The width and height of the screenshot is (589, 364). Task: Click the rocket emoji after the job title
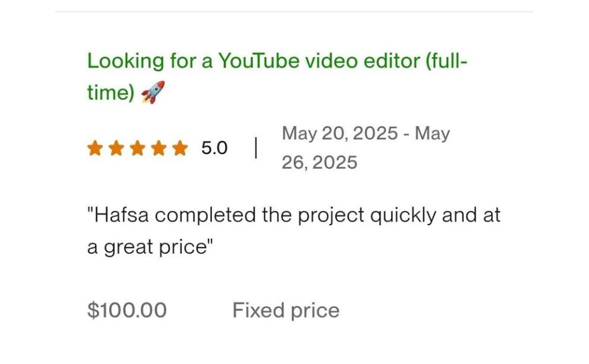click(153, 92)
